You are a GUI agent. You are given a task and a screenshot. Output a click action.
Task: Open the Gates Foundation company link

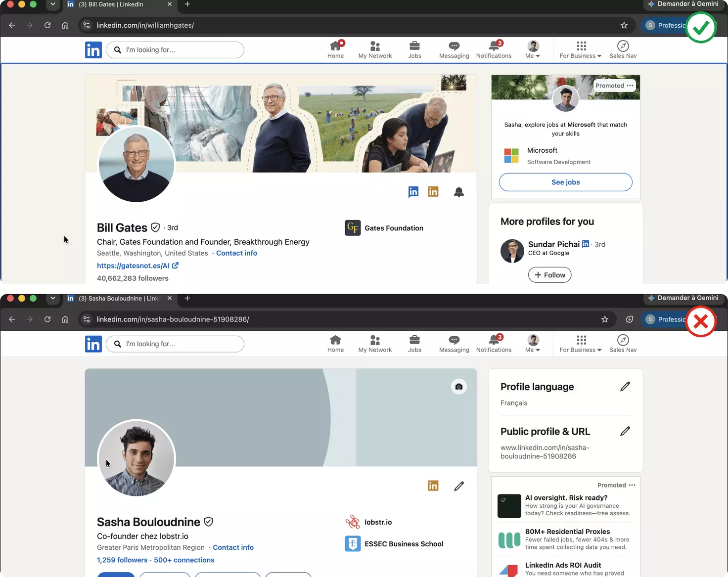[384, 228]
